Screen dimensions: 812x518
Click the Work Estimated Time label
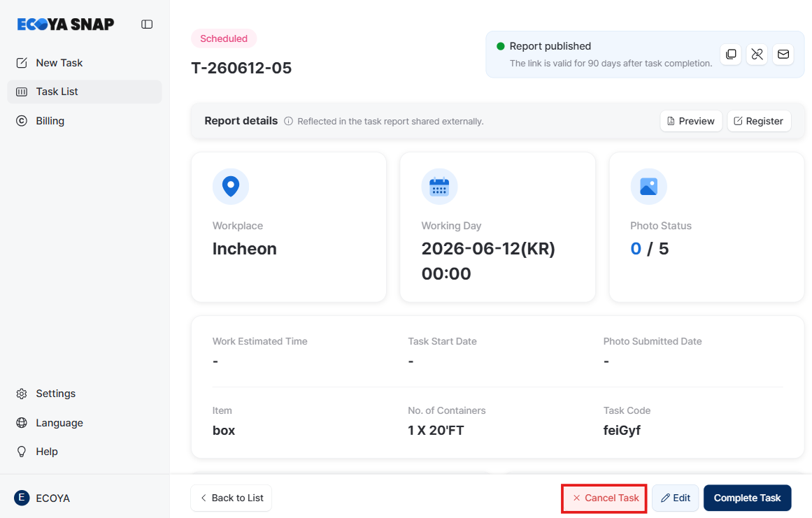(260, 341)
